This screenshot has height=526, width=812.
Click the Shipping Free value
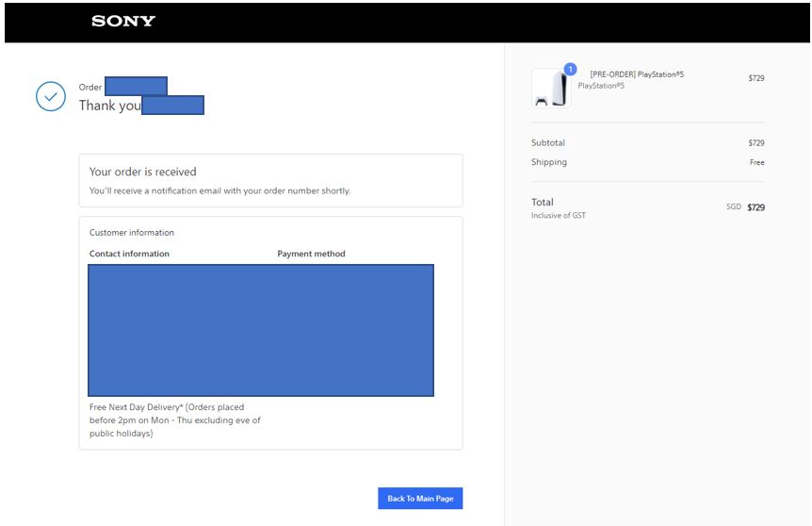click(x=757, y=162)
